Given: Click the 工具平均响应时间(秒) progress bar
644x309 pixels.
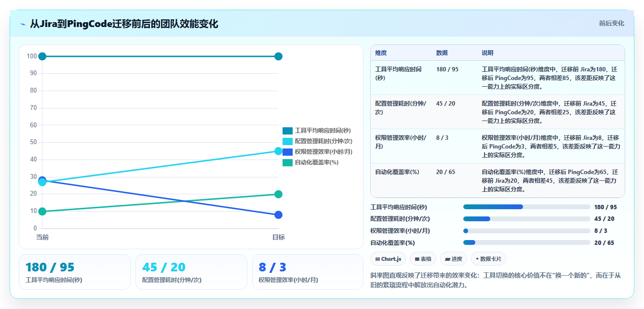Looking at the screenshot, I should pos(527,207).
